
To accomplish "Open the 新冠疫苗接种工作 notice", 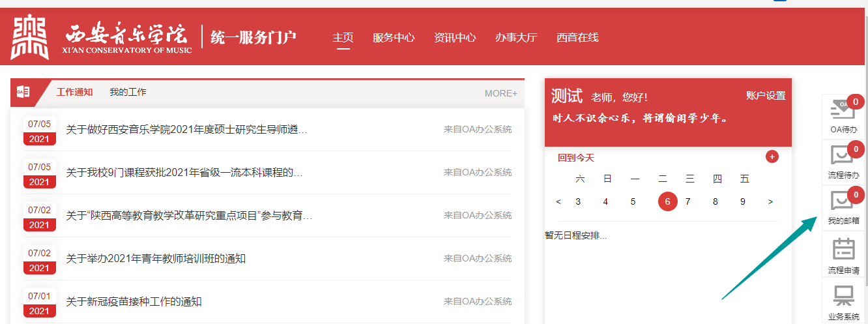I will [x=134, y=302].
